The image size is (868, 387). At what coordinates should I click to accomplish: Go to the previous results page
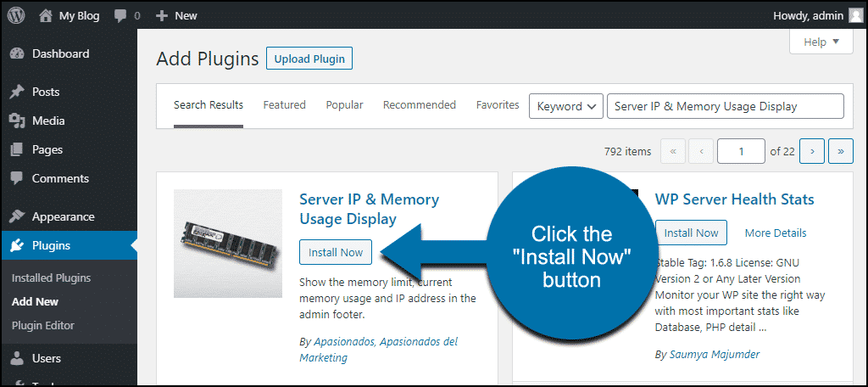(x=701, y=151)
